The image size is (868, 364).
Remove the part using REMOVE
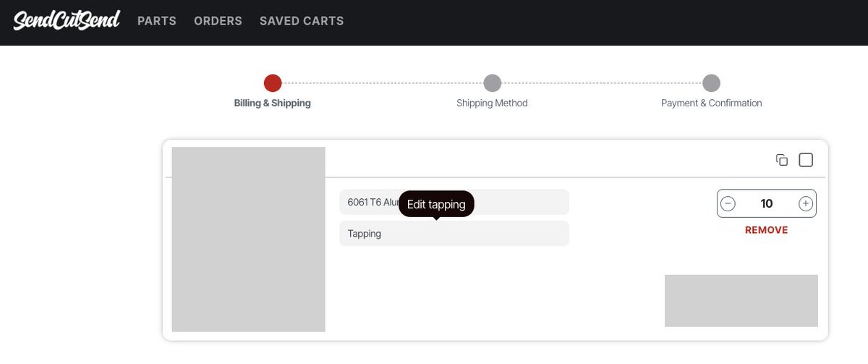point(767,230)
